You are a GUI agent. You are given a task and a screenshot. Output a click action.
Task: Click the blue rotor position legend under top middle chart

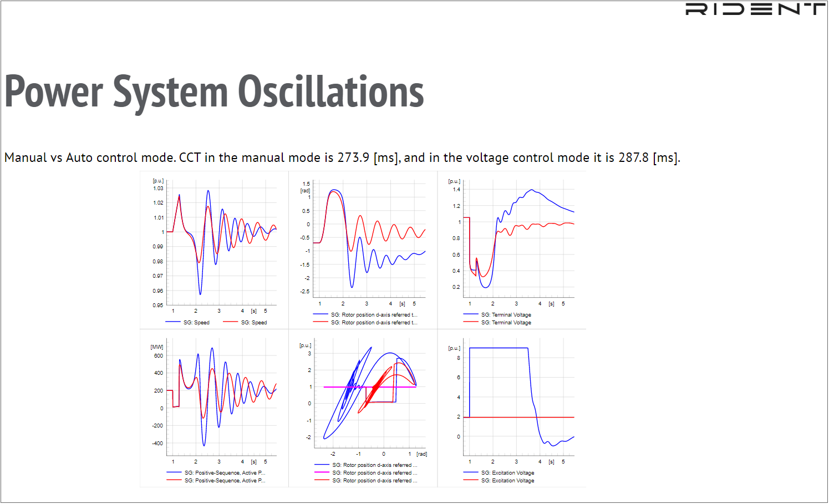pyautogui.click(x=365, y=315)
